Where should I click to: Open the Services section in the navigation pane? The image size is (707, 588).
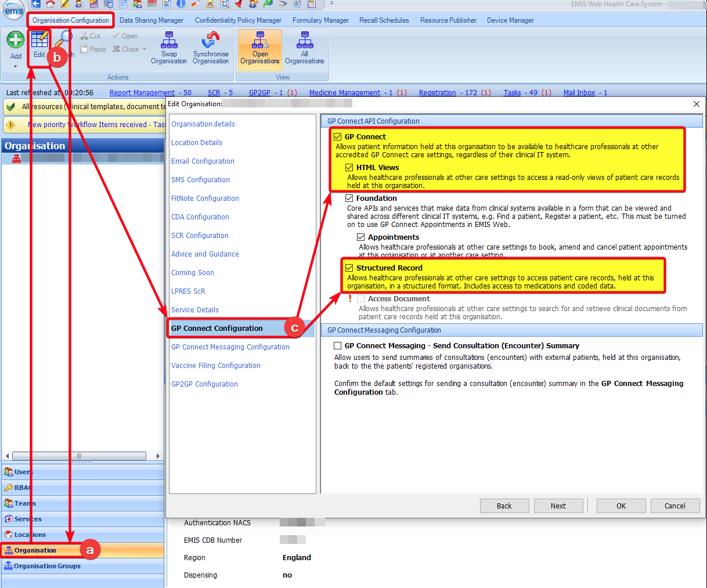tap(83, 519)
